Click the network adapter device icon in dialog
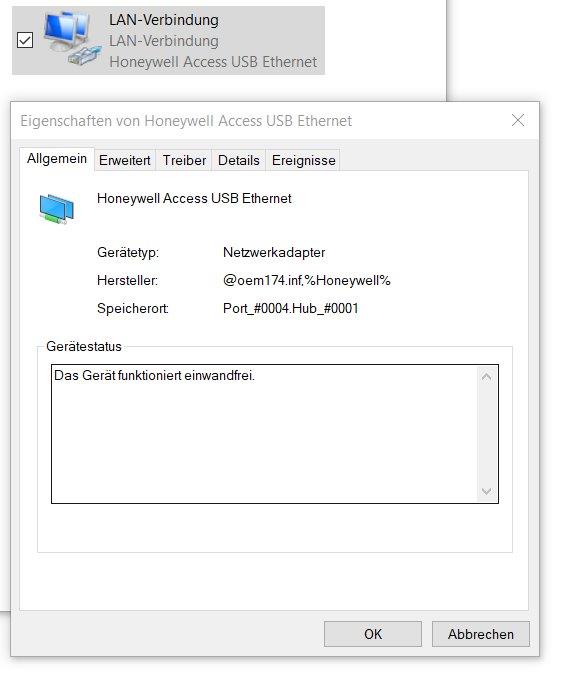564x675 pixels. 56,209
